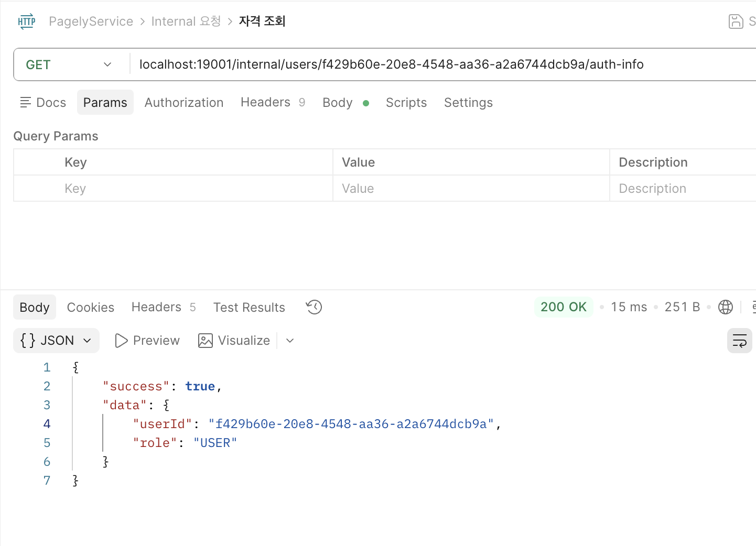Viewport: 756px width, 546px height.
Task: Click the Save icon at top right
Action: coord(736,21)
